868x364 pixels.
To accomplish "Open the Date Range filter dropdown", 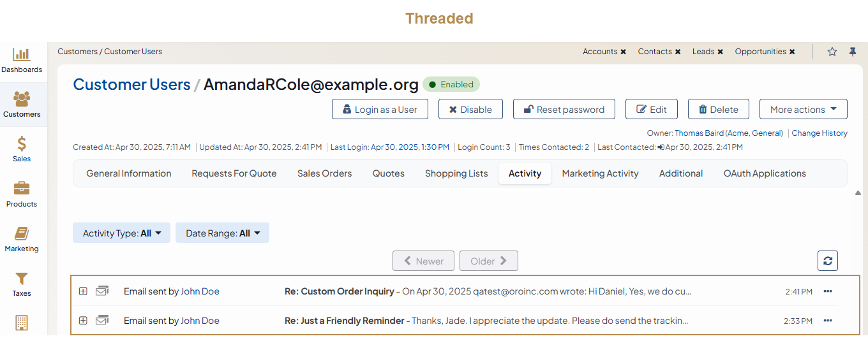I will click(222, 233).
